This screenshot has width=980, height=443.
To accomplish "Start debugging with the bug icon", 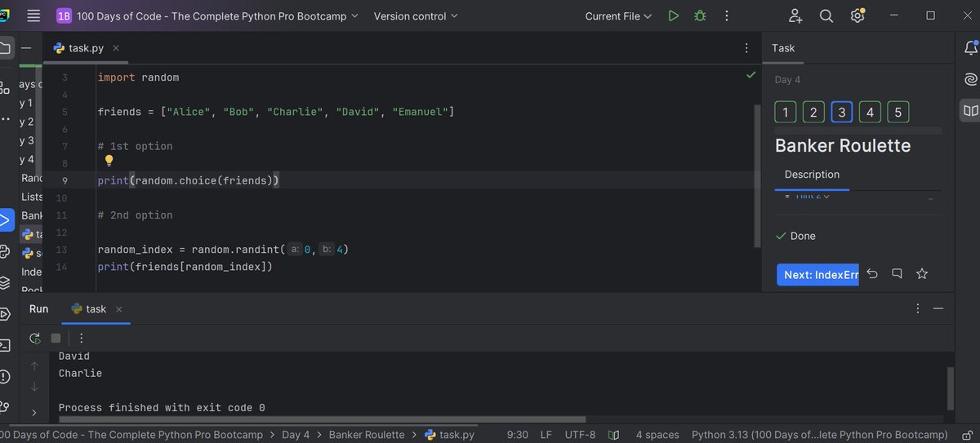I will click(700, 16).
